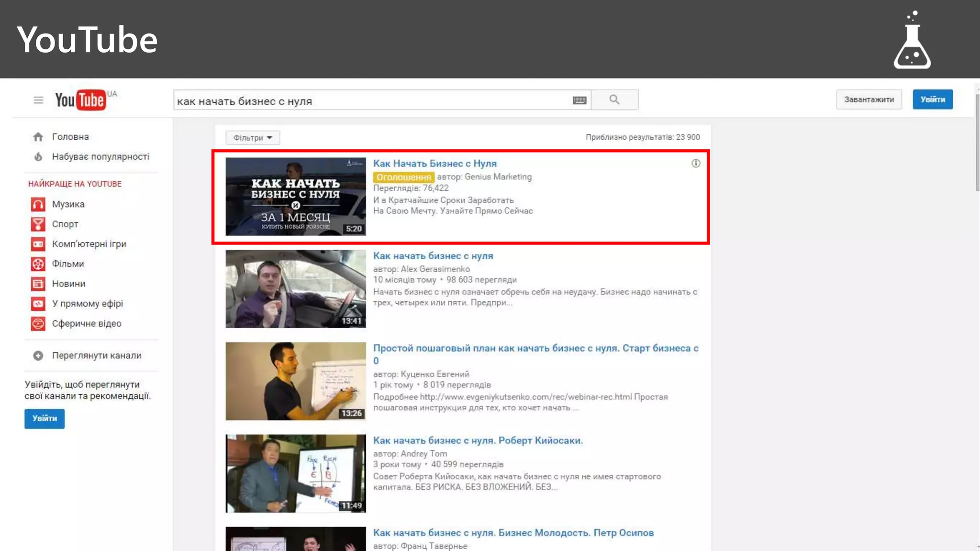Click the Увійти button in the sidebar
Viewport: 980px width, 551px height.
pos(45,419)
